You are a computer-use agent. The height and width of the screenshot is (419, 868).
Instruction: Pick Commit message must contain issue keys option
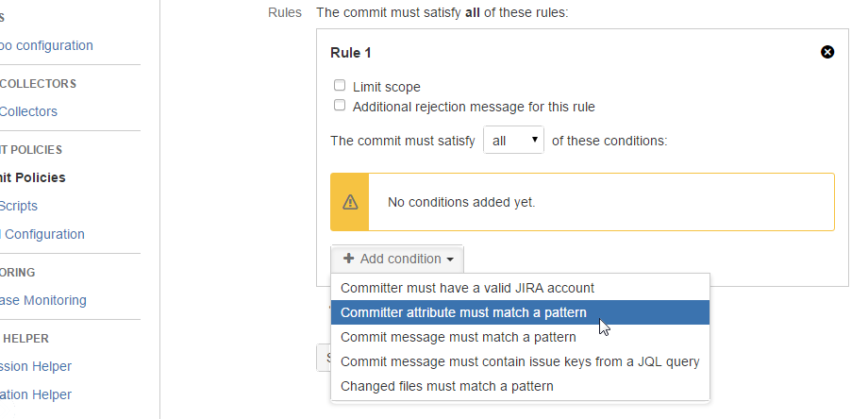tap(519, 361)
